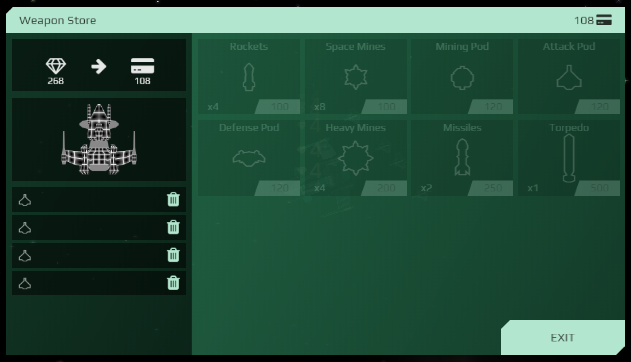Click the Mining Pod icon

pyautogui.click(x=462, y=77)
